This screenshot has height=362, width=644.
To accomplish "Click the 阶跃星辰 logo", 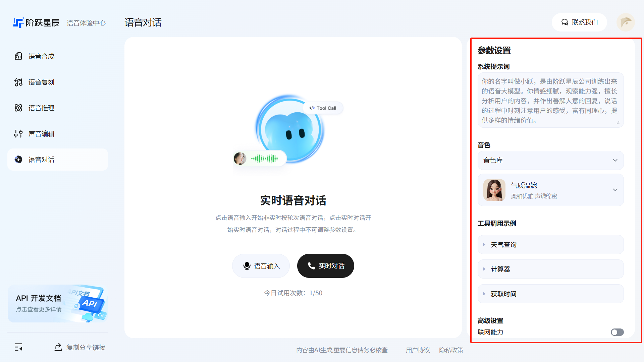I will [36, 22].
